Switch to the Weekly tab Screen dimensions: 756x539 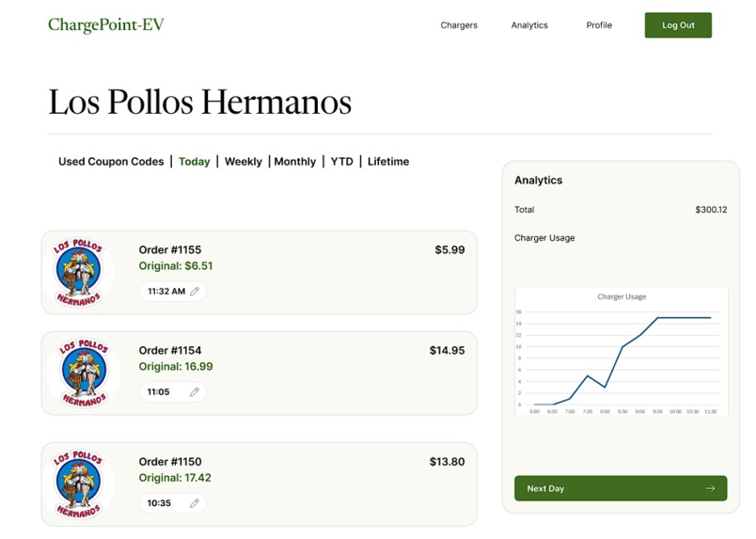click(243, 162)
